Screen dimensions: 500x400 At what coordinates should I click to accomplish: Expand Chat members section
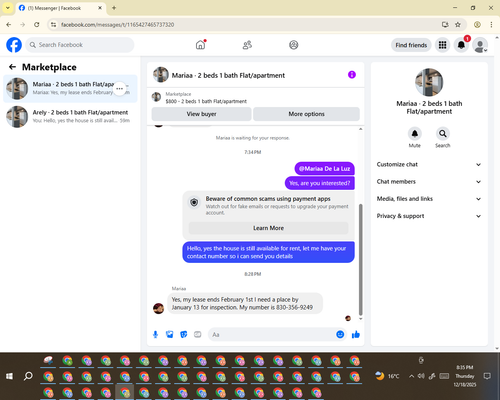(429, 182)
